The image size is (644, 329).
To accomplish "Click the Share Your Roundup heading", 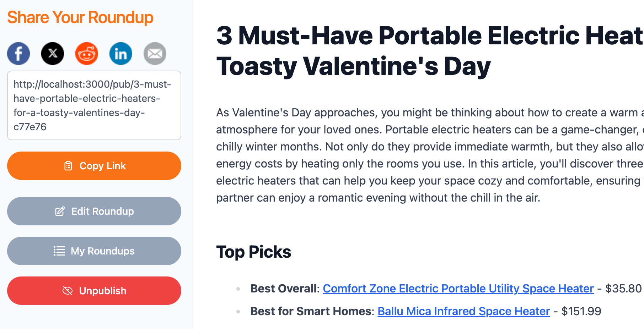I will coord(80,17).
